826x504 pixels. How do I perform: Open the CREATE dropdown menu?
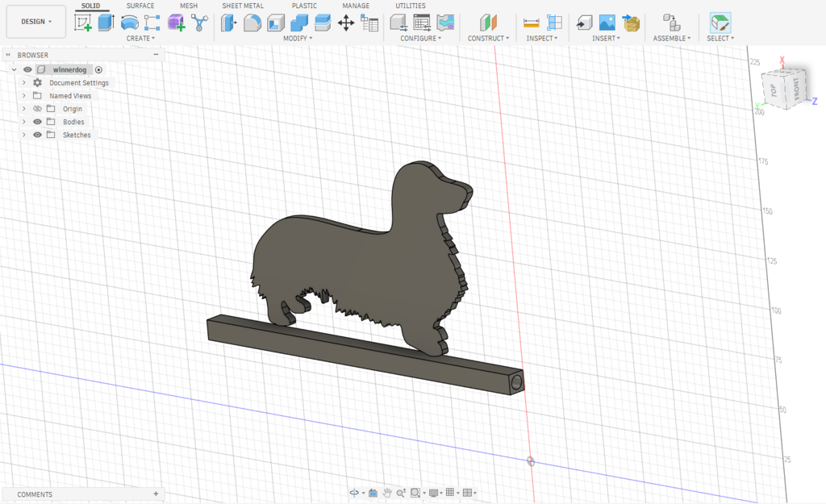(x=140, y=39)
